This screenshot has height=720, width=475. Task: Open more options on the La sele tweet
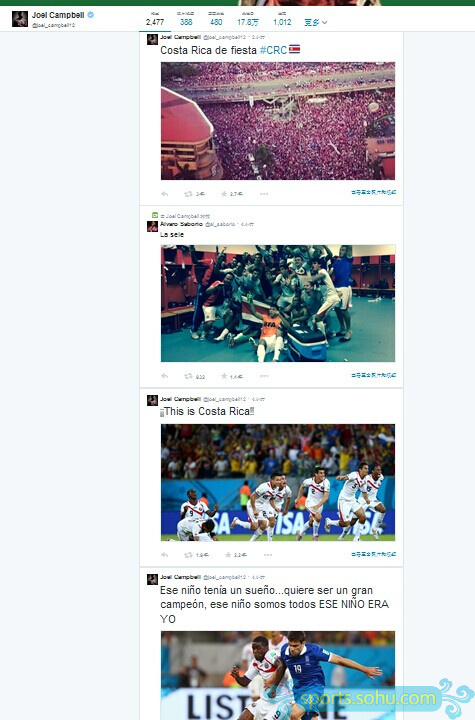pos(264,376)
